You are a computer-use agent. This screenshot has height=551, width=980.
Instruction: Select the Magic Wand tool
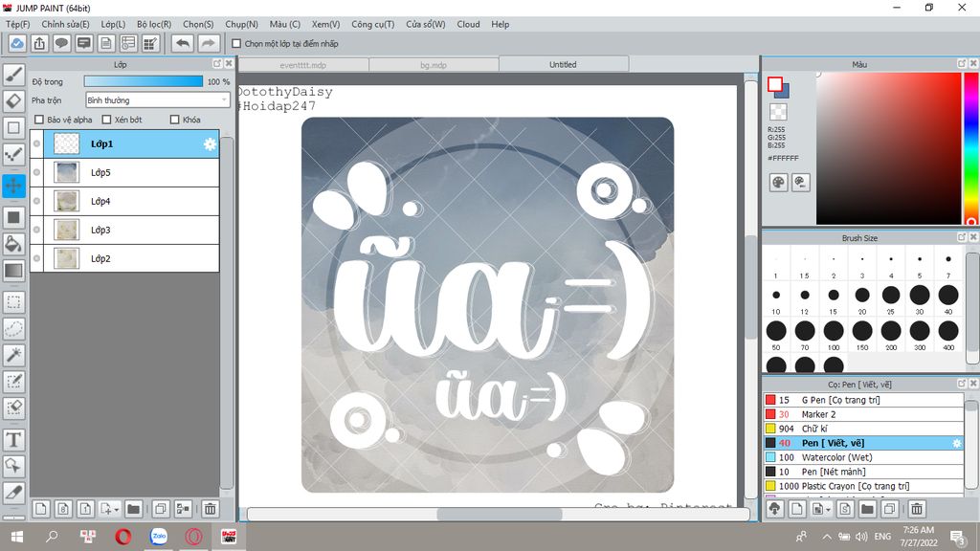tap(13, 355)
